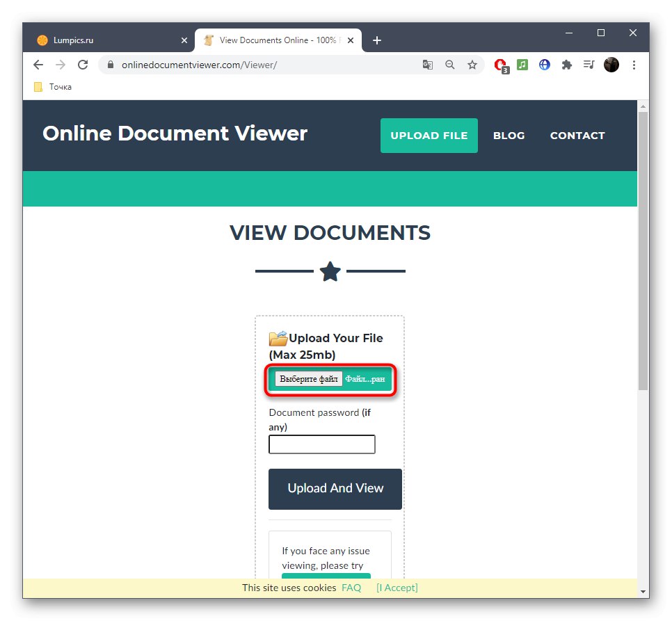The width and height of the screenshot is (672, 621).
Task: Open the Chrome profile avatar
Action: pyautogui.click(x=611, y=65)
